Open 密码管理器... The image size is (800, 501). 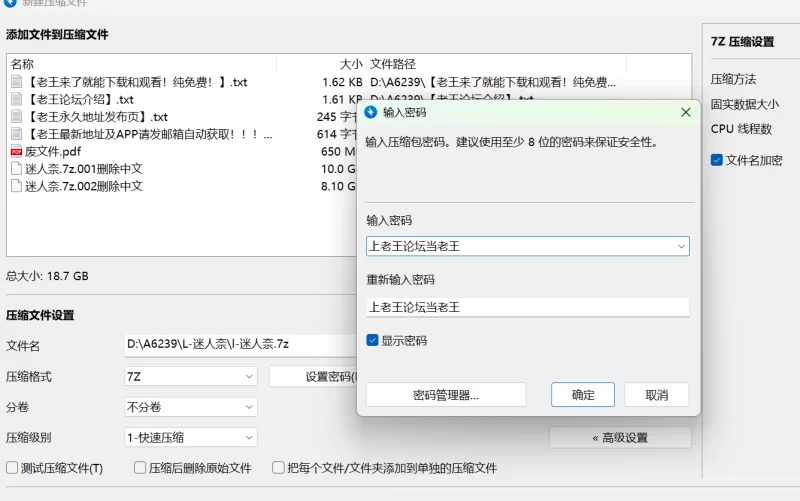[x=446, y=395]
